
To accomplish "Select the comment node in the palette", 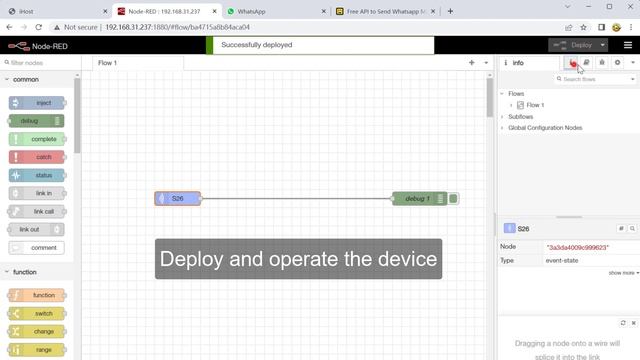I will coord(37,248).
